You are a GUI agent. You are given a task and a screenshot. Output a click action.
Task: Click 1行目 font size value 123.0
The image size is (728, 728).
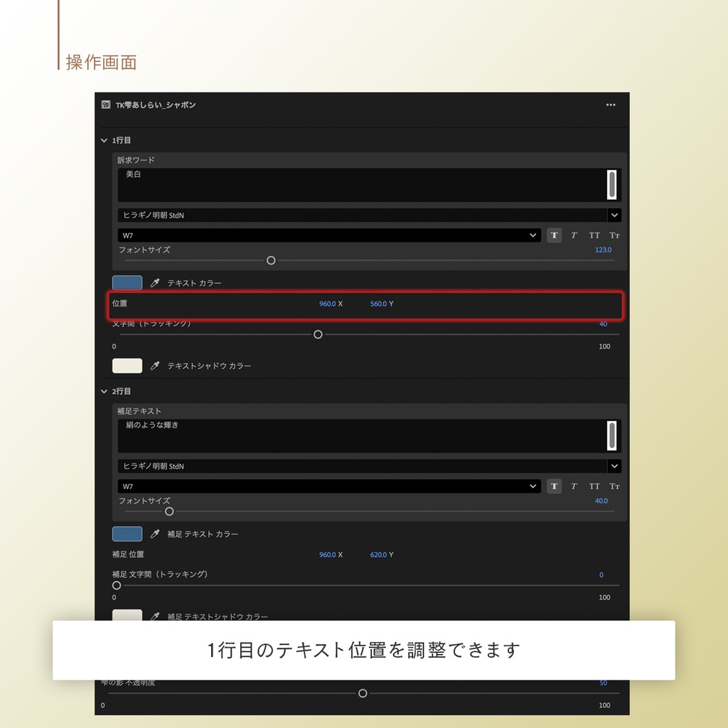click(603, 250)
